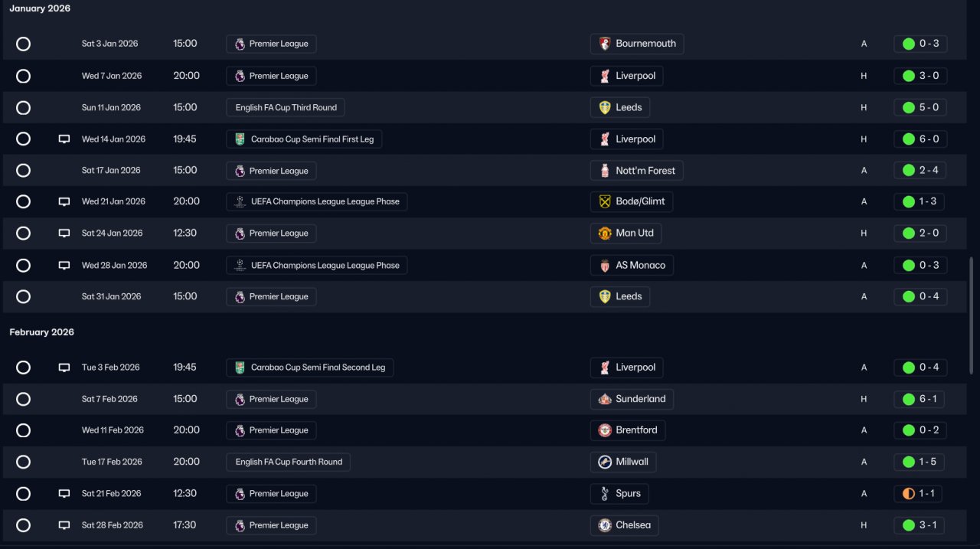Viewport: 980px width, 549px height.
Task: Click the Sat 31 Jan 2026 fixture date
Action: 111,297
